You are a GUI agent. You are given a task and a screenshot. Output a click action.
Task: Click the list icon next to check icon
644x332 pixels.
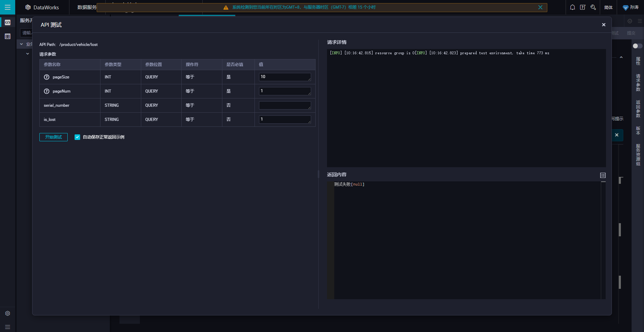click(x=640, y=21)
